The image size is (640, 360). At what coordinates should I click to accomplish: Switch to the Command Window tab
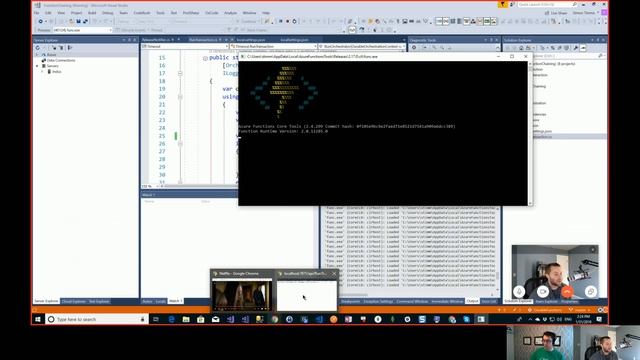[x=412, y=301]
